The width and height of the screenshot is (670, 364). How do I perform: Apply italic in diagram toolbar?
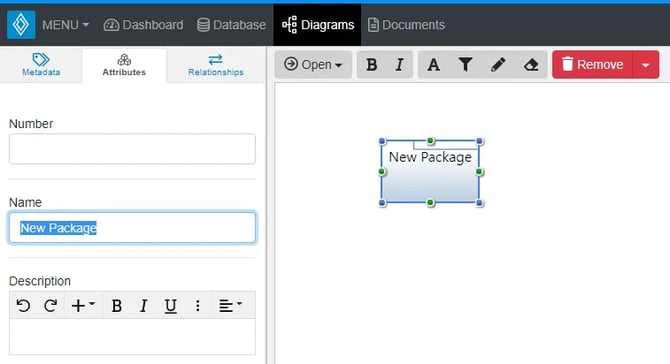pyautogui.click(x=399, y=65)
